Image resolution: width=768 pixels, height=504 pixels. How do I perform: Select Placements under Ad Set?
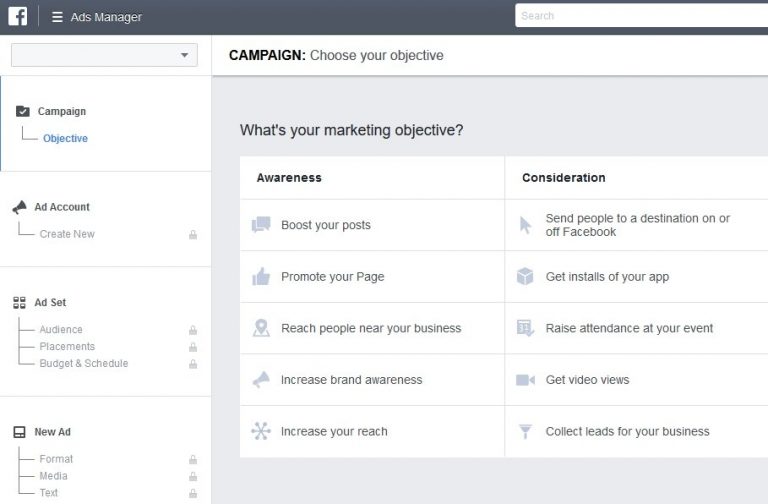pos(67,346)
